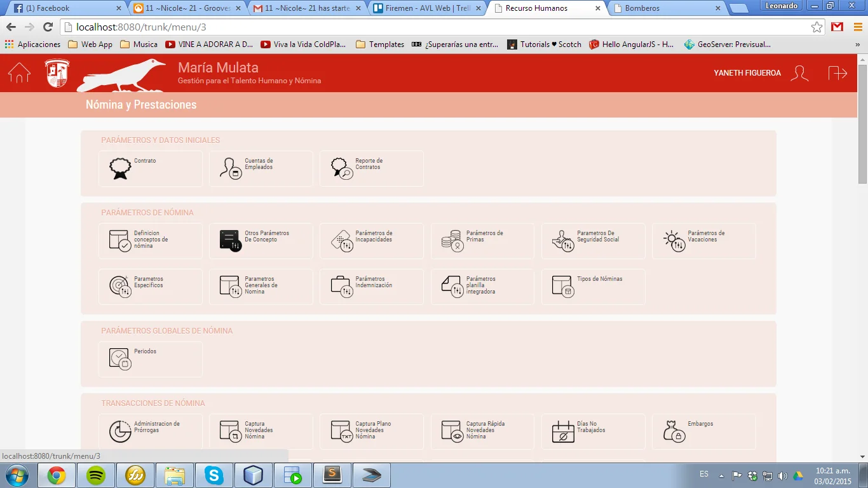Image resolution: width=868 pixels, height=488 pixels.
Task: Open Parámetros planilla integradora icon
Action: 452,287
